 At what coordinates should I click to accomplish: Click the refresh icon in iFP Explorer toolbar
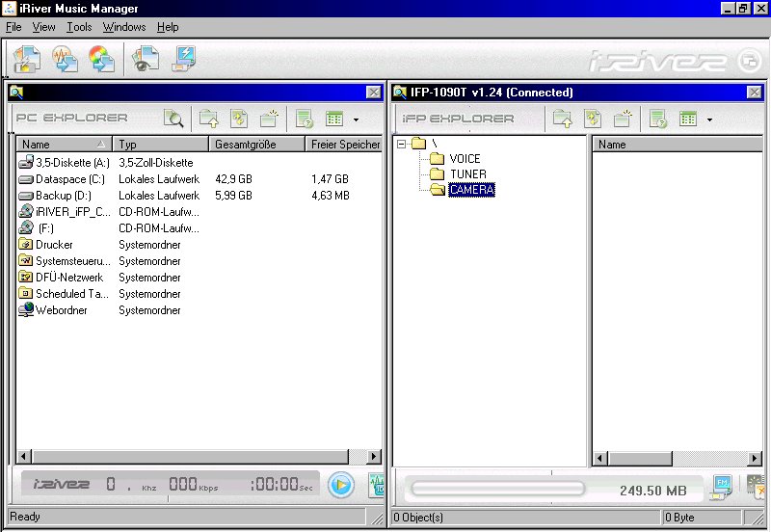[x=593, y=119]
